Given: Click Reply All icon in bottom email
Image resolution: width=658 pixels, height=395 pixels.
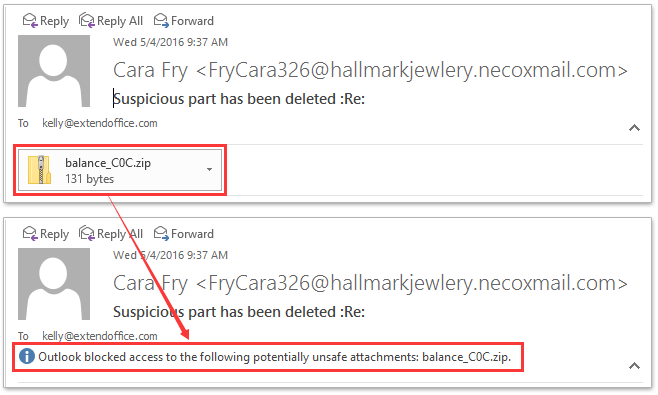Looking at the screenshot, I should pos(87,233).
